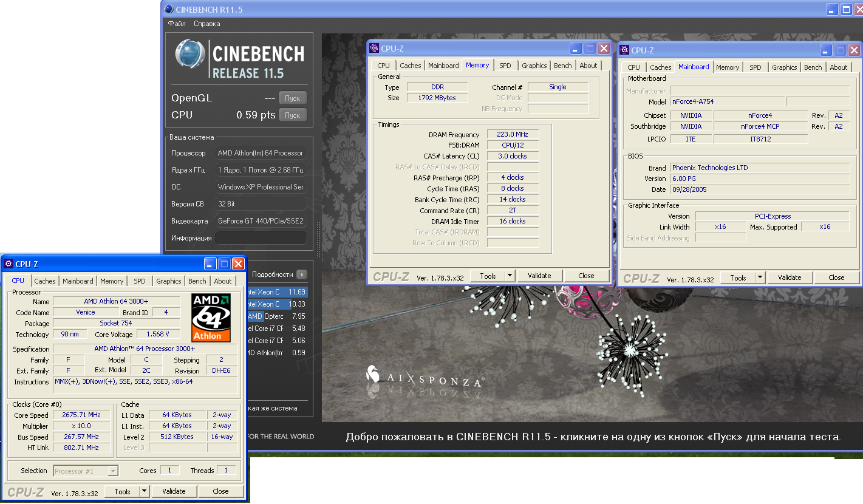863x504 pixels.
Task: Click the BIOS date 09/28/2005 field
Action: [760, 189]
